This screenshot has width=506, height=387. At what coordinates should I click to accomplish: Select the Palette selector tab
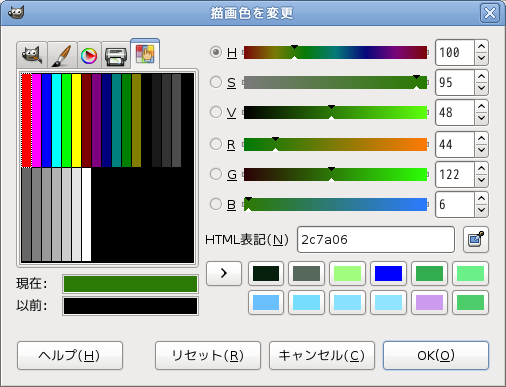[x=145, y=54]
